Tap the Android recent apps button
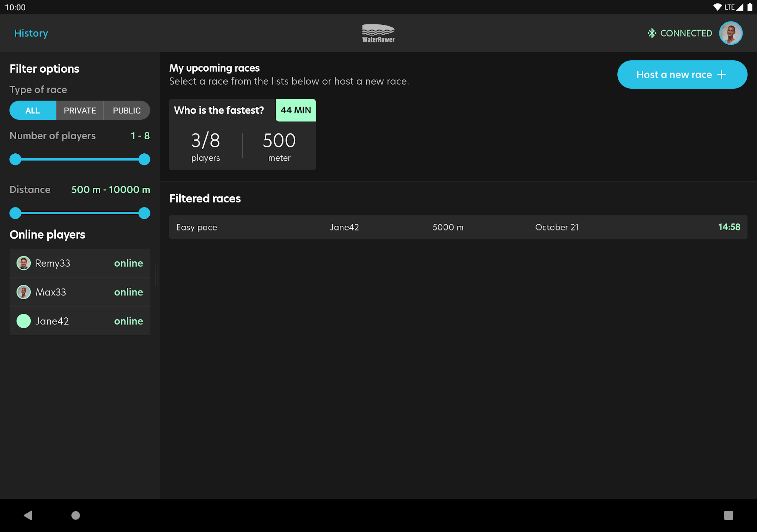 coord(729,515)
